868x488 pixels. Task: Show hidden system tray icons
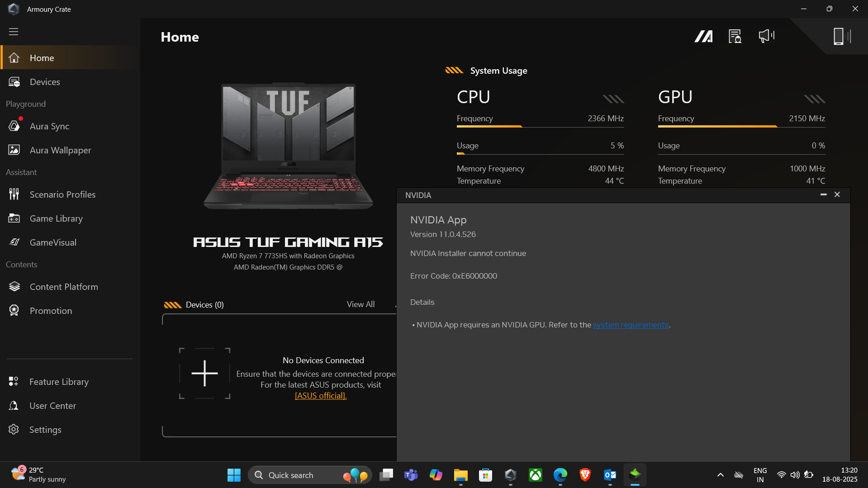coord(720,475)
